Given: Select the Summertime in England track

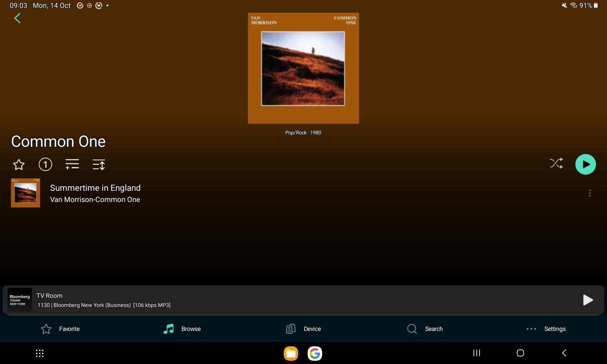Looking at the screenshot, I should point(95,193).
